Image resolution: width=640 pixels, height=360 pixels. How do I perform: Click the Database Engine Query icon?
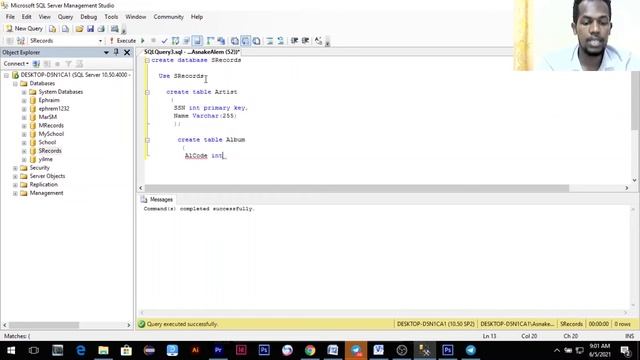click(52, 29)
